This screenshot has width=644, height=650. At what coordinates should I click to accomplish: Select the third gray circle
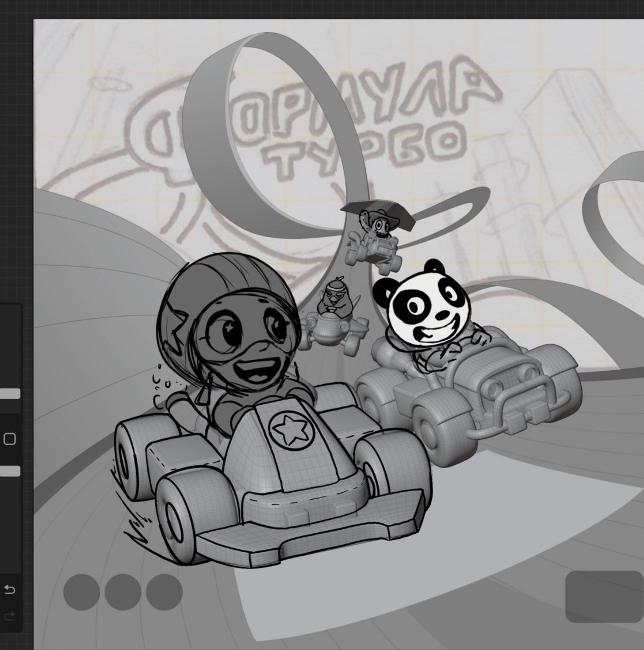click(164, 592)
